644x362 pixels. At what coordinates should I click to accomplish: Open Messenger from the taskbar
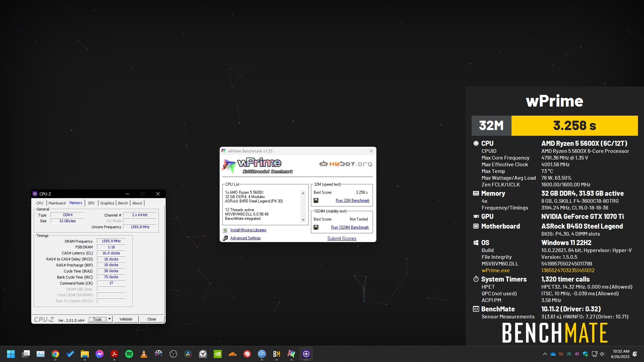100,354
